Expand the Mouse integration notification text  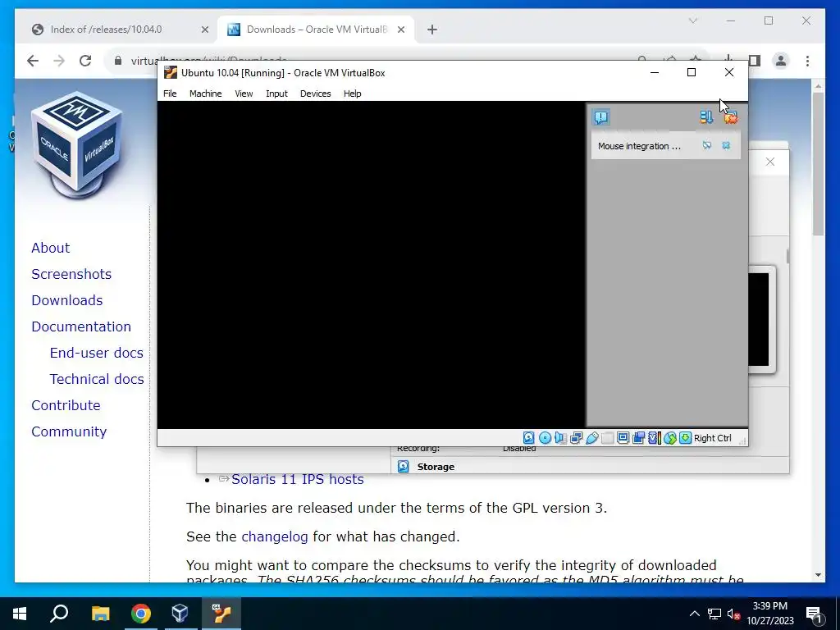[639, 146]
